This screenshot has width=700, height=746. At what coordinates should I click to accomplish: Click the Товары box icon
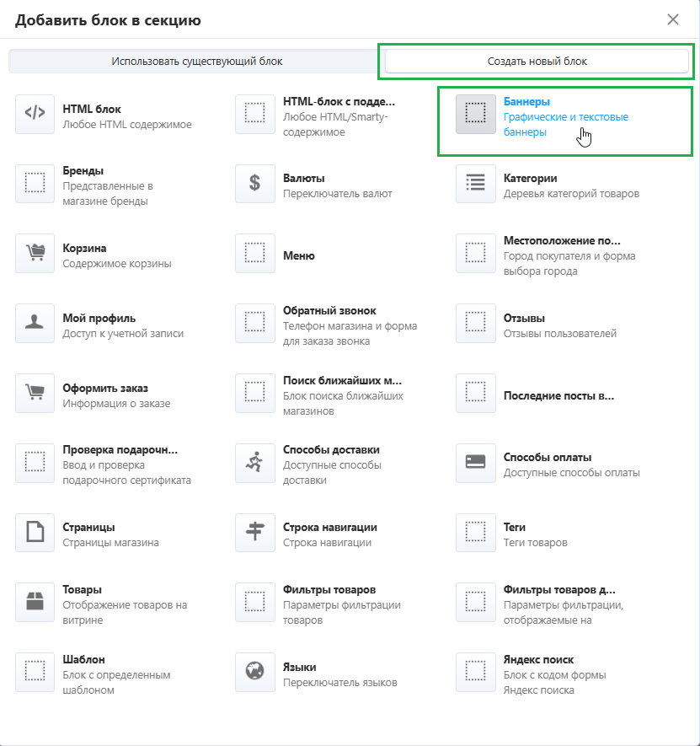(35, 604)
